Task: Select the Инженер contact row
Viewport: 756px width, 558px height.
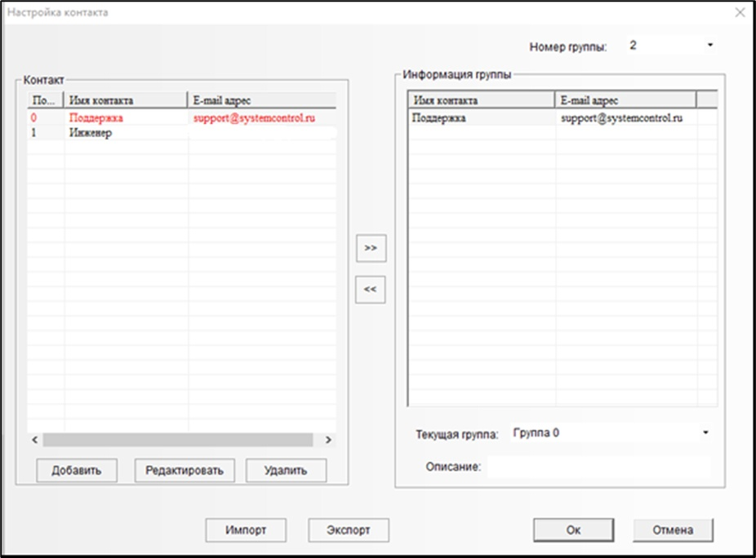Action: (182, 132)
